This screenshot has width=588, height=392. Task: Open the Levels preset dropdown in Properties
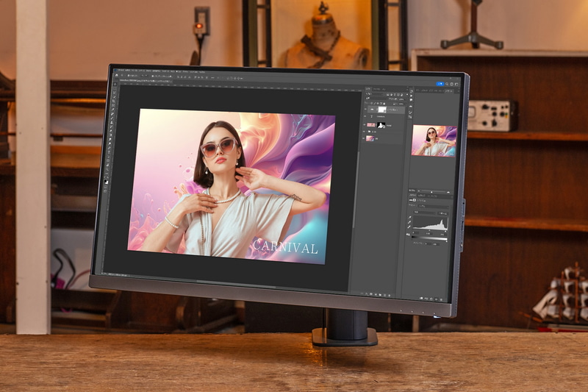[x=434, y=207]
